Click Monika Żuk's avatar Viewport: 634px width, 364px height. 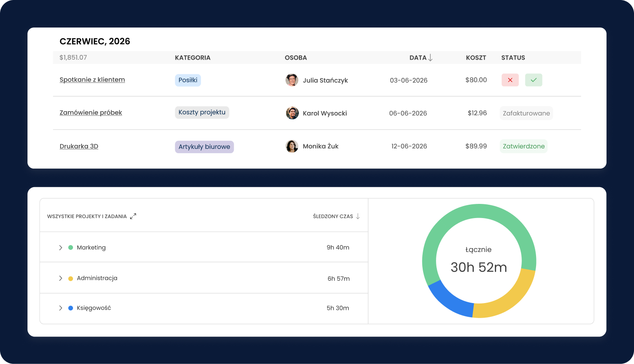pos(292,146)
